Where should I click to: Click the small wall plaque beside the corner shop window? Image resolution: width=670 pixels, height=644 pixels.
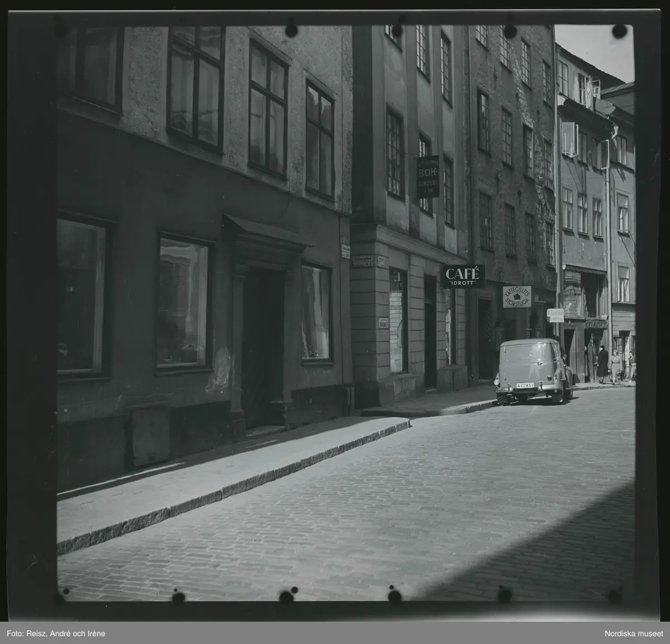pyautogui.click(x=383, y=323)
